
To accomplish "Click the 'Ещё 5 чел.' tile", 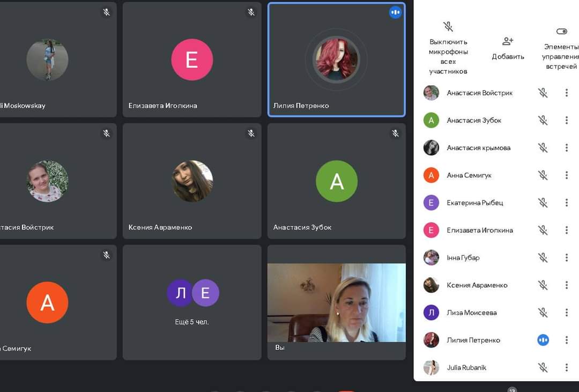I will (192, 302).
